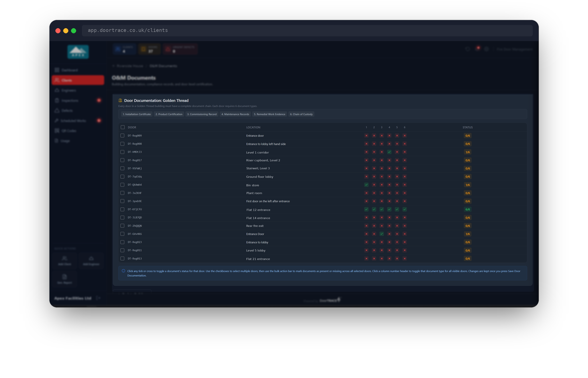Click the 6/6 status badge for Flat 12 entrance
The height and width of the screenshot is (378, 588).
click(467, 209)
